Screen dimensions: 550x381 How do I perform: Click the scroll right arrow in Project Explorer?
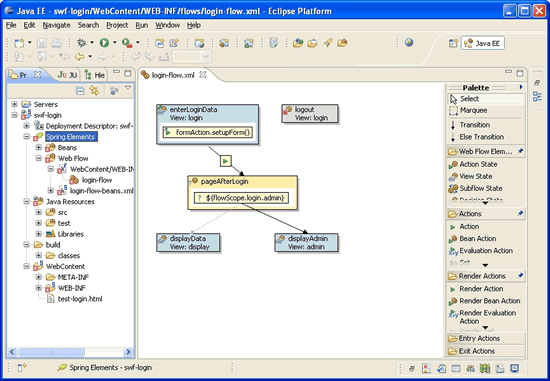click(128, 352)
